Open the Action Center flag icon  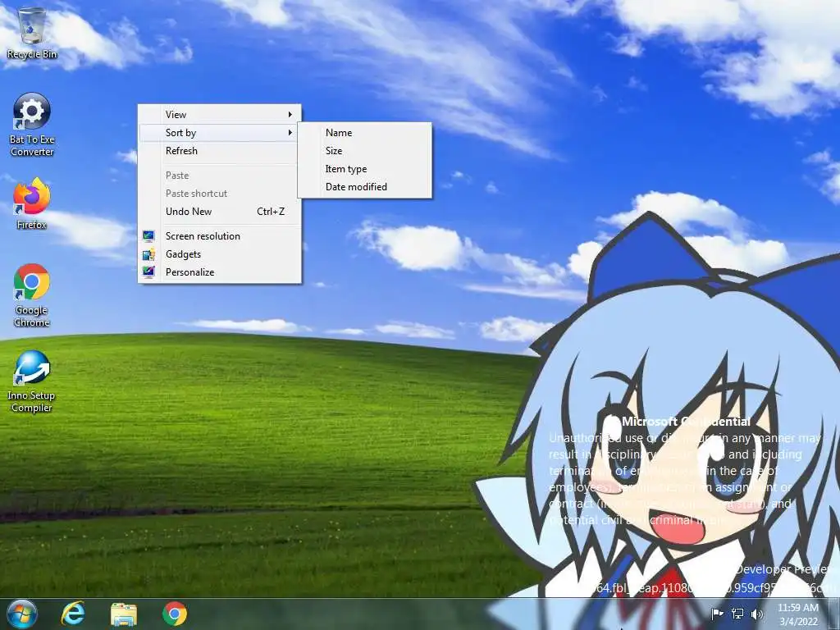coord(717,614)
